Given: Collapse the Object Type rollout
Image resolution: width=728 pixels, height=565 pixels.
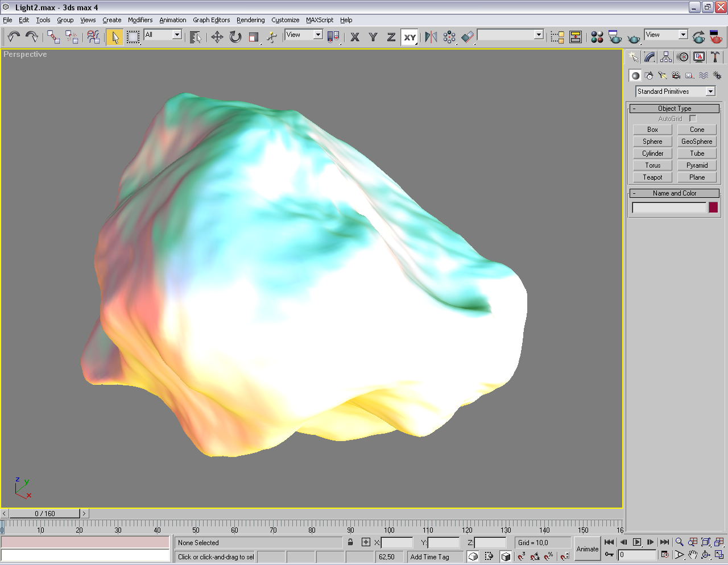Looking at the screenshot, I should 674,109.
